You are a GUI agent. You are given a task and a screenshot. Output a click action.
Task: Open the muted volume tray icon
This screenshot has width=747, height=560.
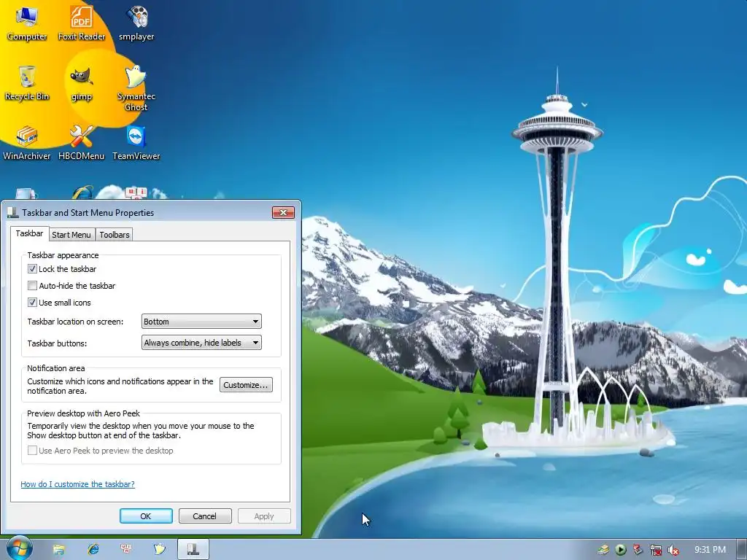[673, 550]
